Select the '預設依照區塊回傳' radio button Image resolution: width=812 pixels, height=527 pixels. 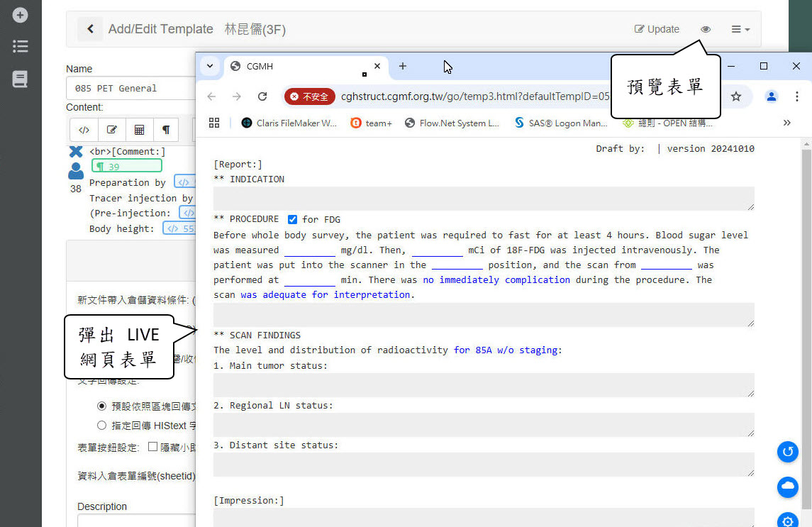[101, 406]
